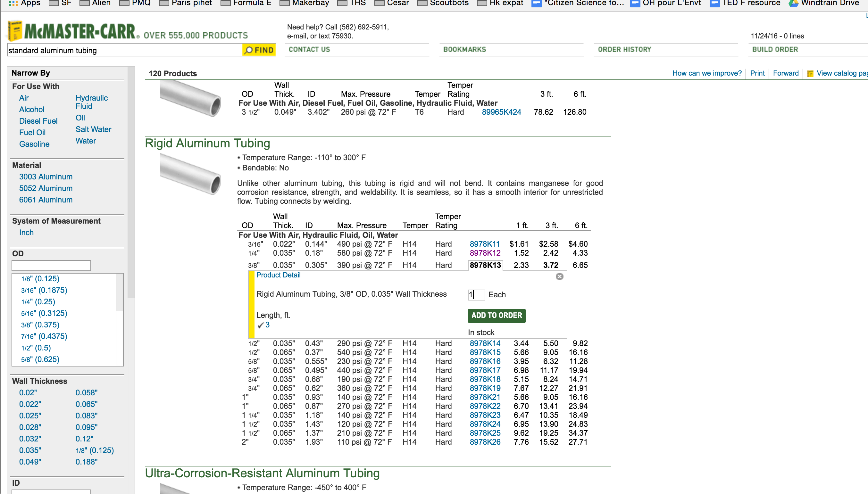This screenshot has height=494, width=868.
Task: Open part number 8978K26
Action: (x=485, y=442)
